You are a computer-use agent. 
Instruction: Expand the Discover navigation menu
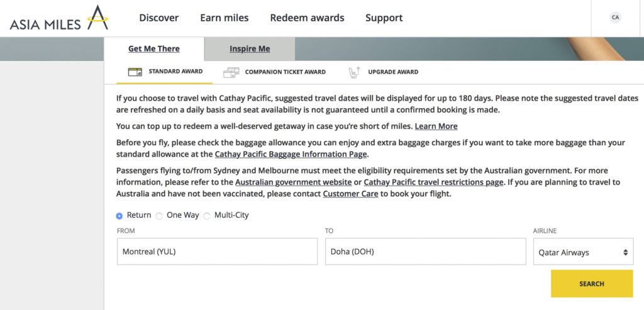point(158,18)
